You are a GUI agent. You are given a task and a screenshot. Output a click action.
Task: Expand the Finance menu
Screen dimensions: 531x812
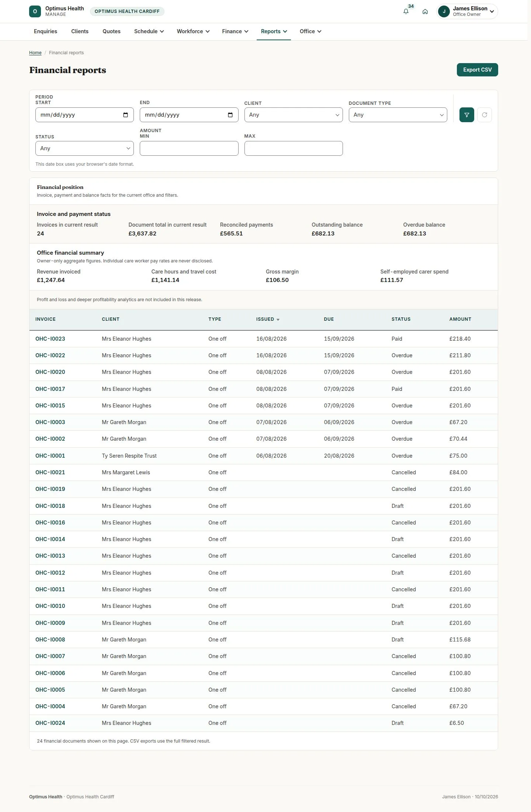(235, 31)
